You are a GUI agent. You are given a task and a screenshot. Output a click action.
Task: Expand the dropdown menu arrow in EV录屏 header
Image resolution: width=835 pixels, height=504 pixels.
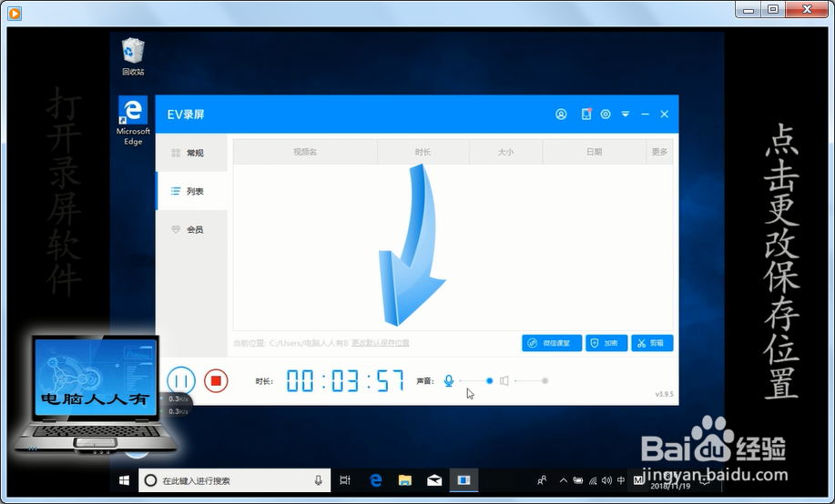pyautogui.click(x=626, y=114)
